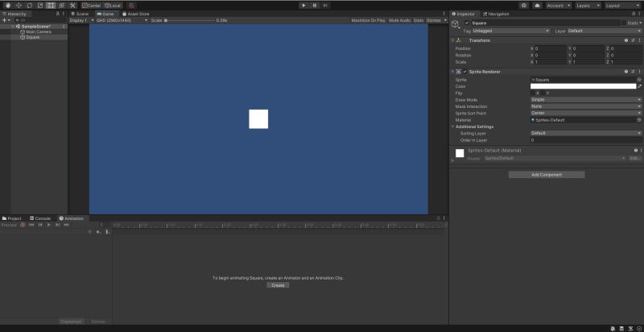
Task: Toggle the Static checkbox
Action: click(623, 23)
